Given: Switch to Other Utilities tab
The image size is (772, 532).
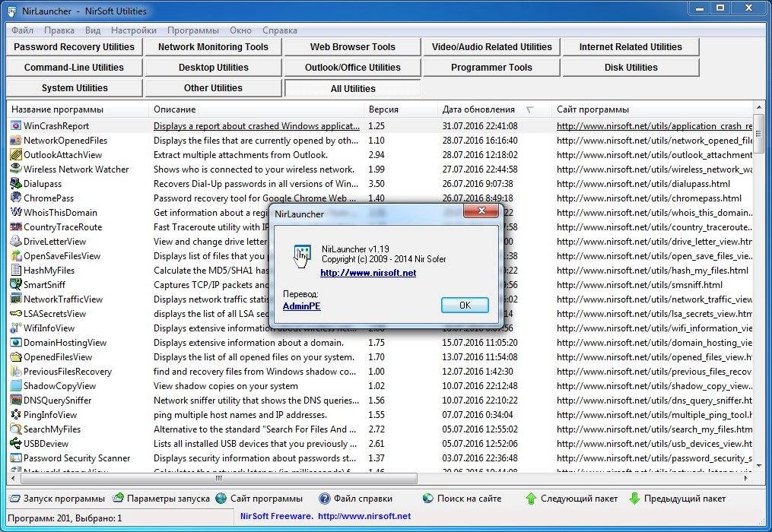Looking at the screenshot, I should coord(213,88).
